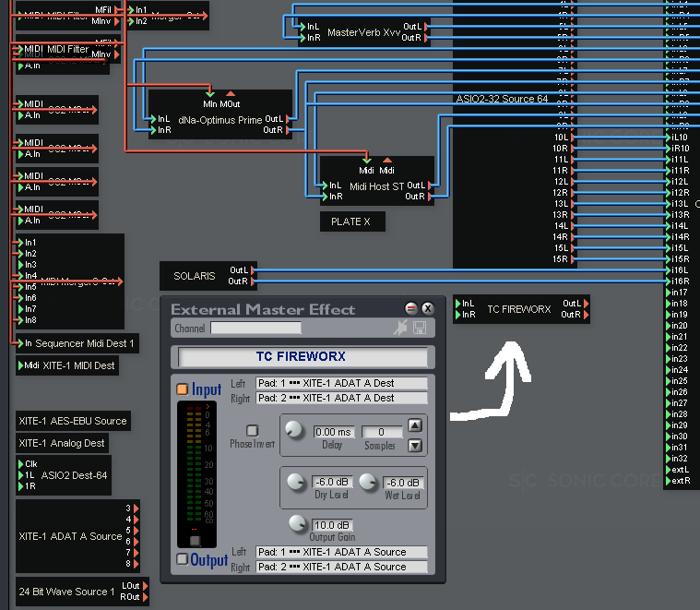Check the Phase Invert box
The image size is (700, 610).
(x=252, y=430)
